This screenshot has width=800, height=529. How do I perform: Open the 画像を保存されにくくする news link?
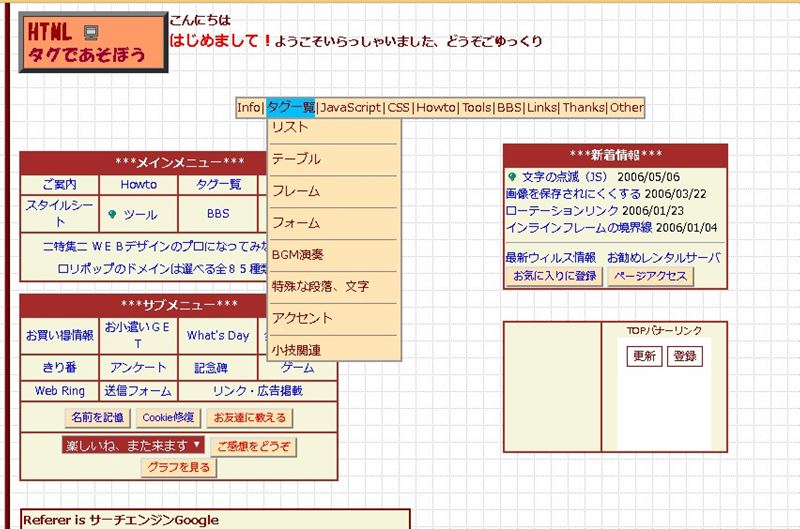pyautogui.click(x=573, y=194)
